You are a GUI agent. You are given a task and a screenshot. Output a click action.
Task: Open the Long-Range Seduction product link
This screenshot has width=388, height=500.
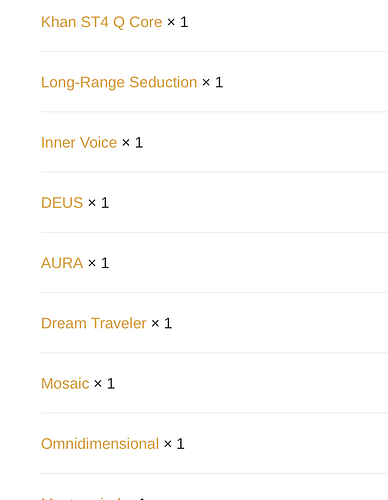[119, 82]
